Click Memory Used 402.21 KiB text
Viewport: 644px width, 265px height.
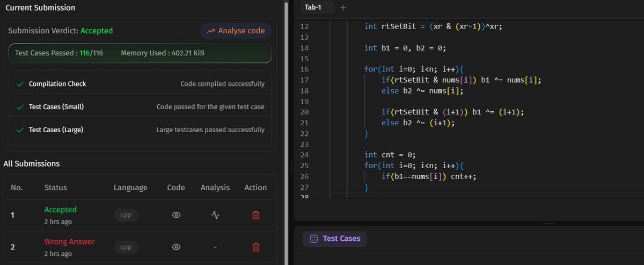163,53
